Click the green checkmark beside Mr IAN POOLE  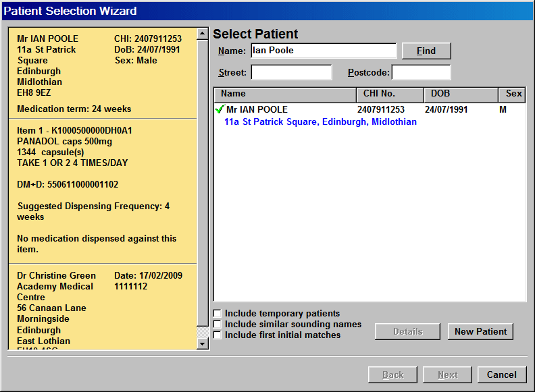pos(220,109)
